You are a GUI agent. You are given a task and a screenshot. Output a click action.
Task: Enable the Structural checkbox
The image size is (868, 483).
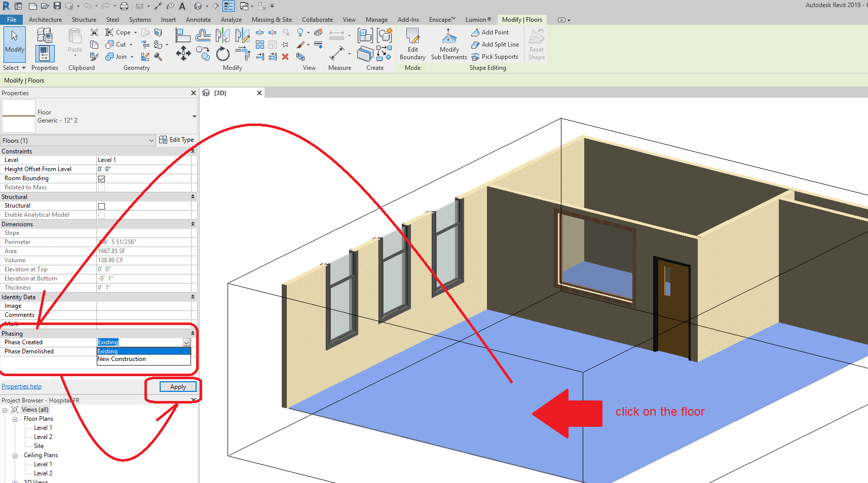tap(101, 206)
